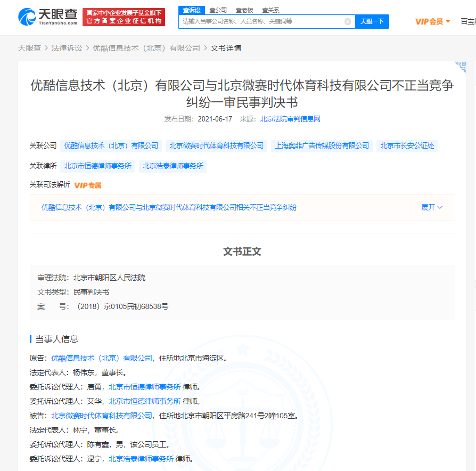This screenshot has width=476, height=471.
Task: Open defendant link 北京微赛时代体育科技有限公司
Action: [102, 416]
